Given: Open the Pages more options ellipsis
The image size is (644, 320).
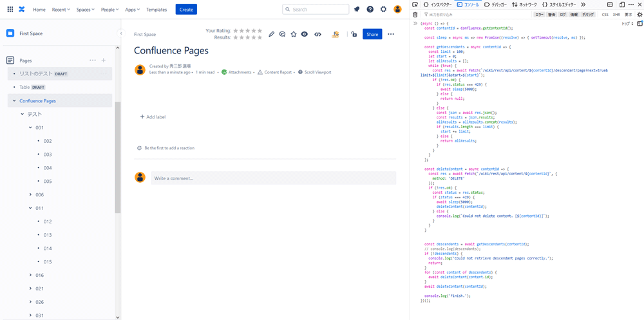Looking at the screenshot, I should [93, 61].
